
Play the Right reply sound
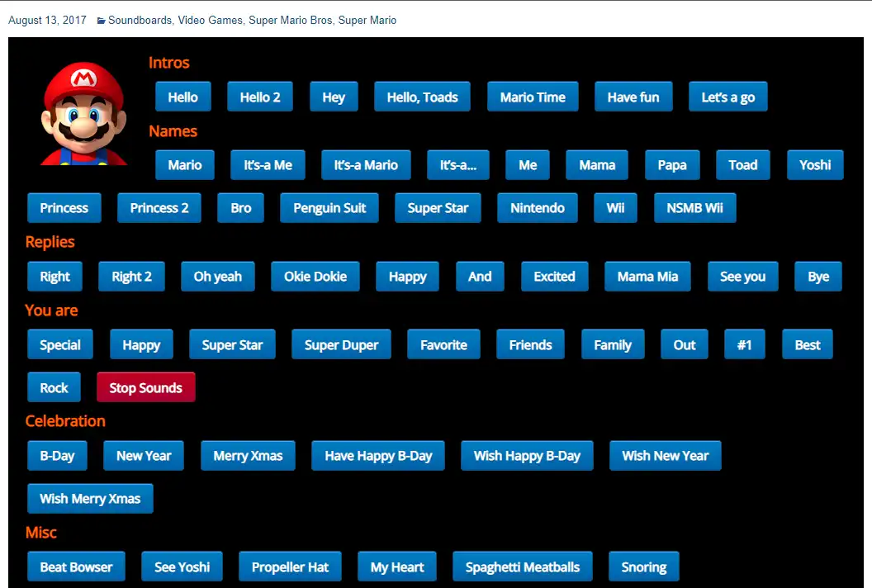[x=54, y=276]
